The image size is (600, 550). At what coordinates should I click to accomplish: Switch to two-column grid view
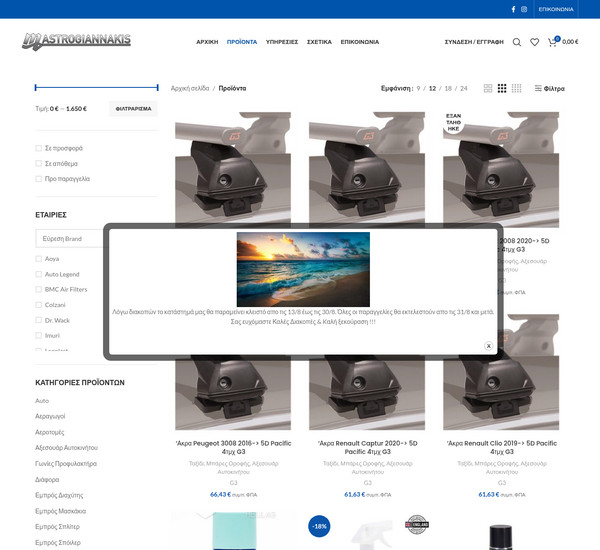488,88
